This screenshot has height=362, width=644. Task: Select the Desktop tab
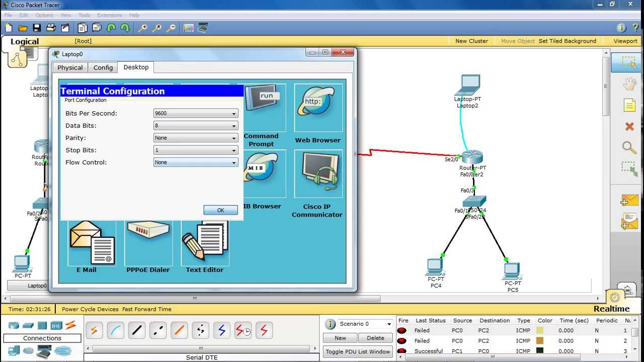coord(136,67)
